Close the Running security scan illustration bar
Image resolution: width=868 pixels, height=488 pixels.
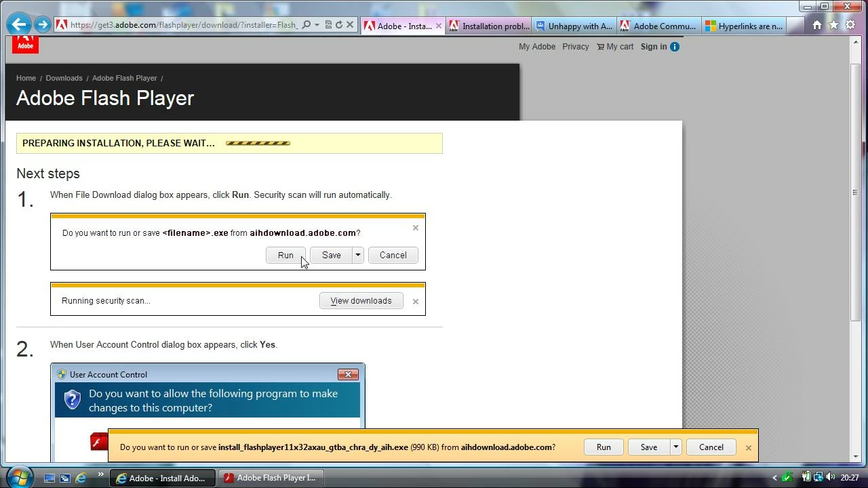(416, 302)
